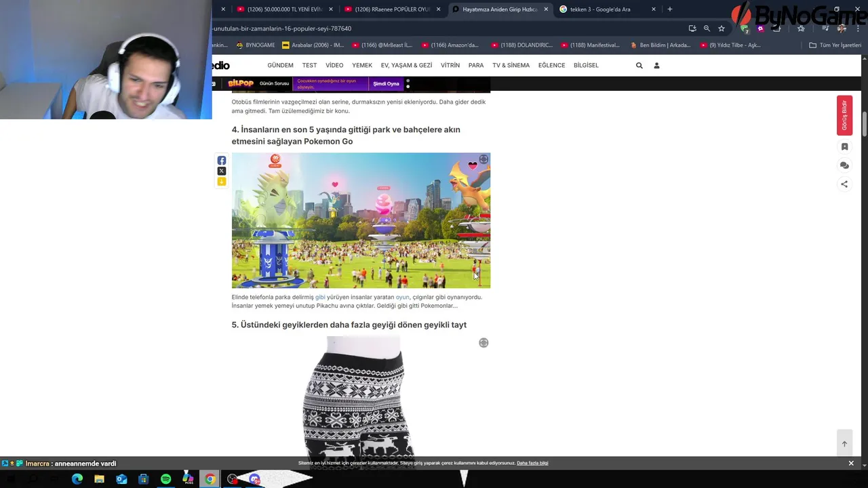Image resolution: width=868 pixels, height=488 pixels.
Task: Open the BİLGİSEL menu item
Action: [586, 66]
